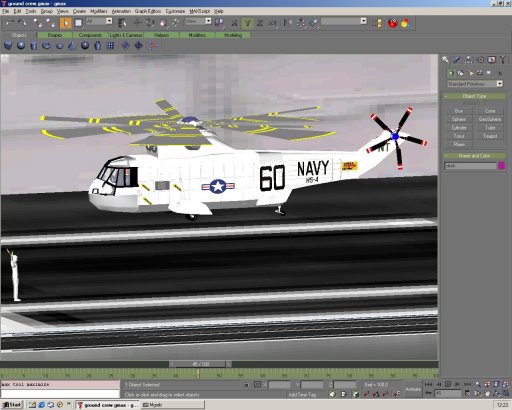This screenshot has height=410, width=512.
Task: Click the Align tool icon
Action: (x=314, y=23)
